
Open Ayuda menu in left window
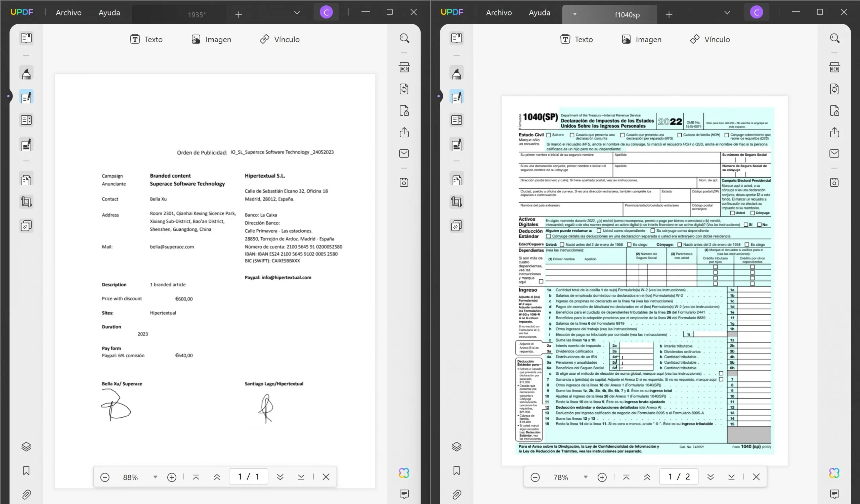(109, 12)
